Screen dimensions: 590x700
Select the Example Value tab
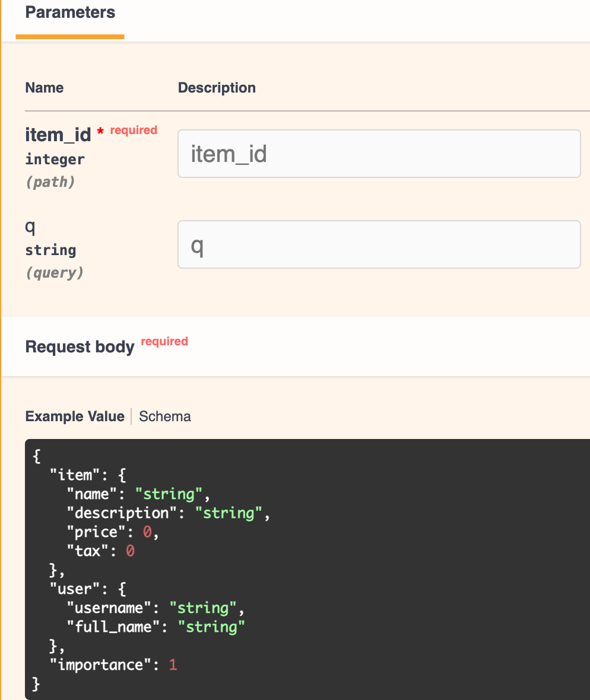74,416
